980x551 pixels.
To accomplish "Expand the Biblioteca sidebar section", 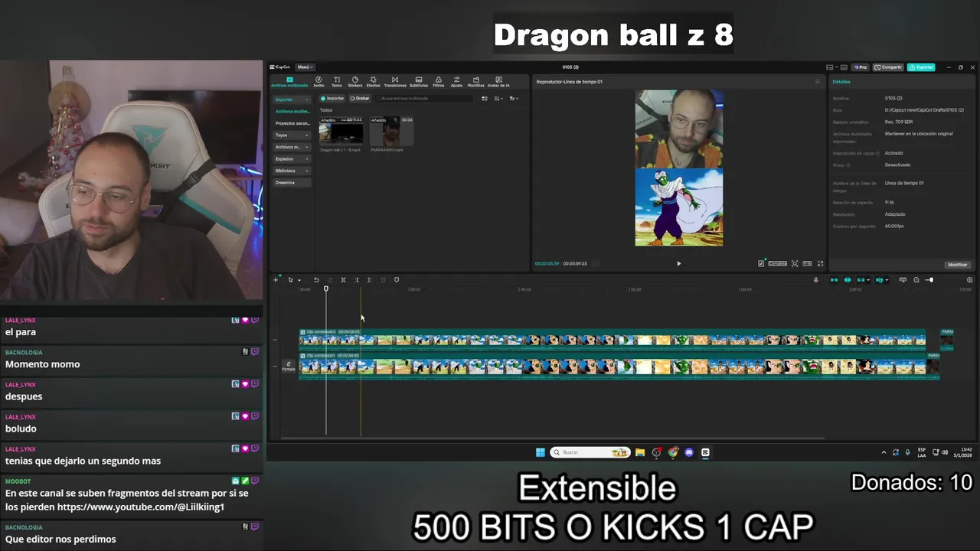I will [x=292, y=171].
